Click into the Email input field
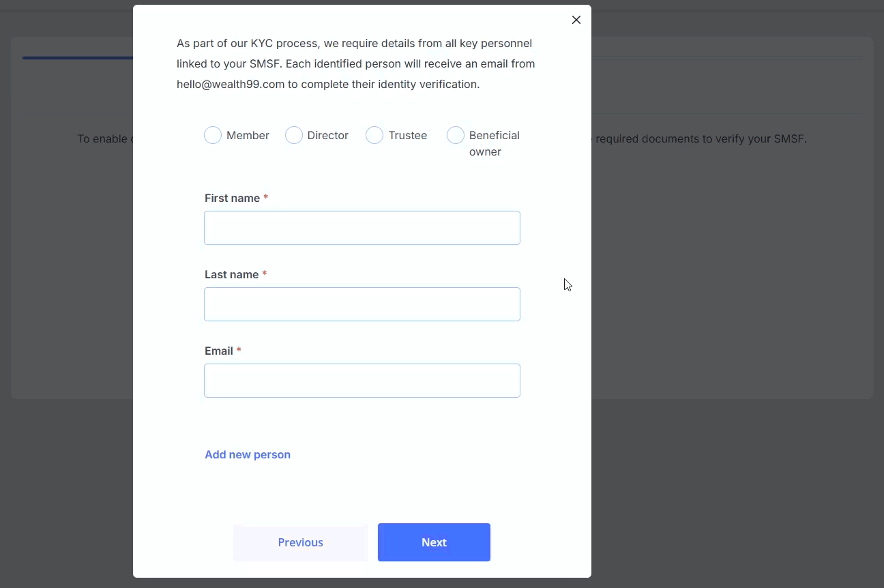This screenshot has width=884, height=588. pyautogui.click(x=362, y=381)
